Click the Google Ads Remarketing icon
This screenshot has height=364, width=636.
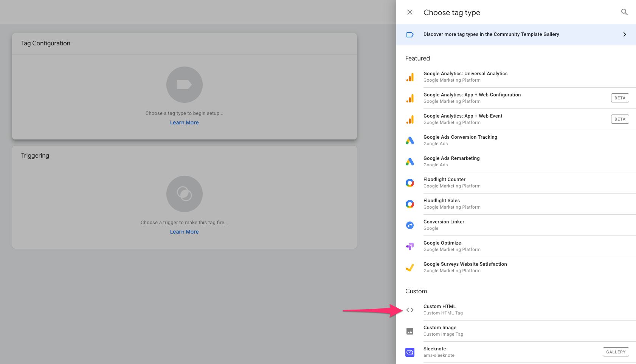pyautogui.click(x=410, y=162)
